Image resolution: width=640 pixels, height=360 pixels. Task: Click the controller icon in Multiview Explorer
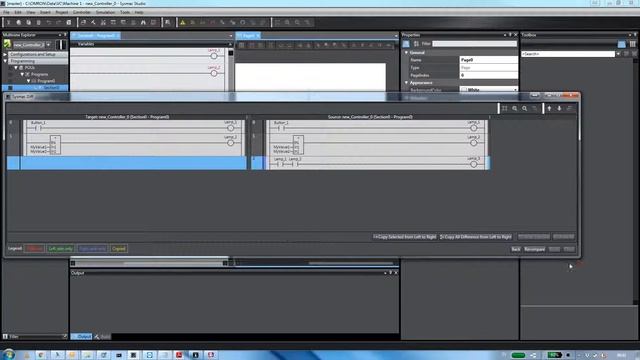click(x=7, y=44)
